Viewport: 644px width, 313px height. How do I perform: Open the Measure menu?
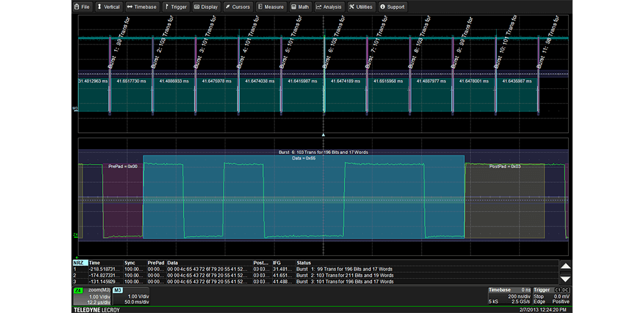271,7
